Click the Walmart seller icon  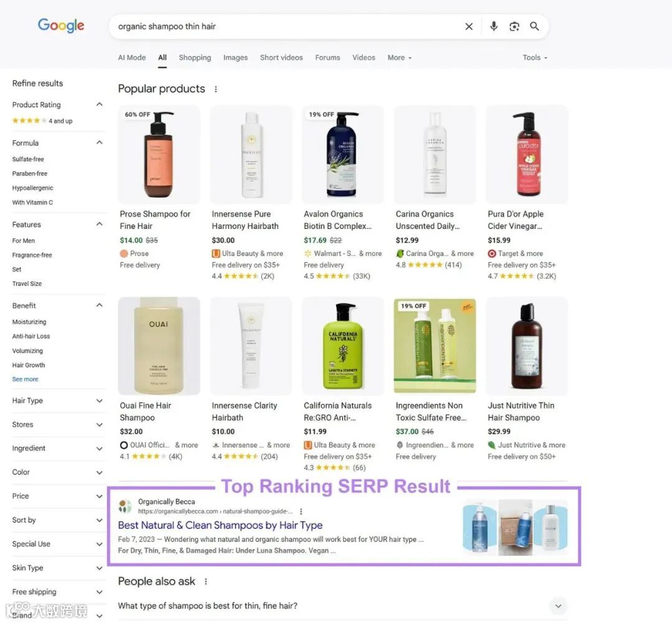point(308,254)
